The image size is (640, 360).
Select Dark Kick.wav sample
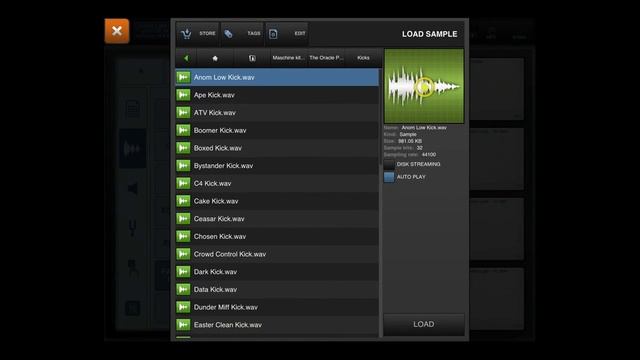(277, 272)
